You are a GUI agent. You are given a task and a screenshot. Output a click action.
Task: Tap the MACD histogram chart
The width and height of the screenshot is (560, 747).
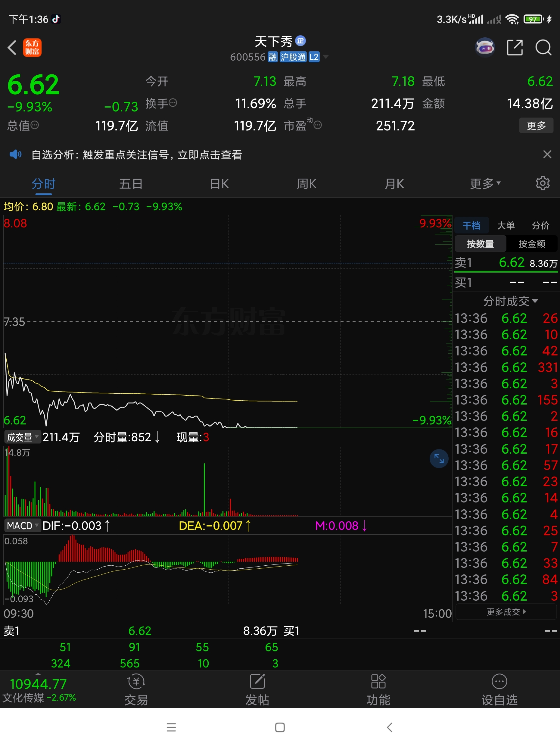point(228,570)
